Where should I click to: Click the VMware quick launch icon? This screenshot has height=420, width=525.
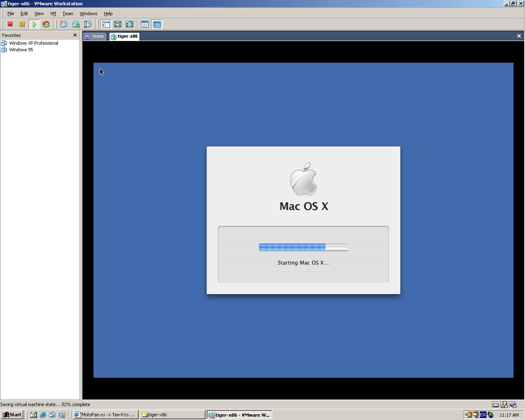[62, 415]
